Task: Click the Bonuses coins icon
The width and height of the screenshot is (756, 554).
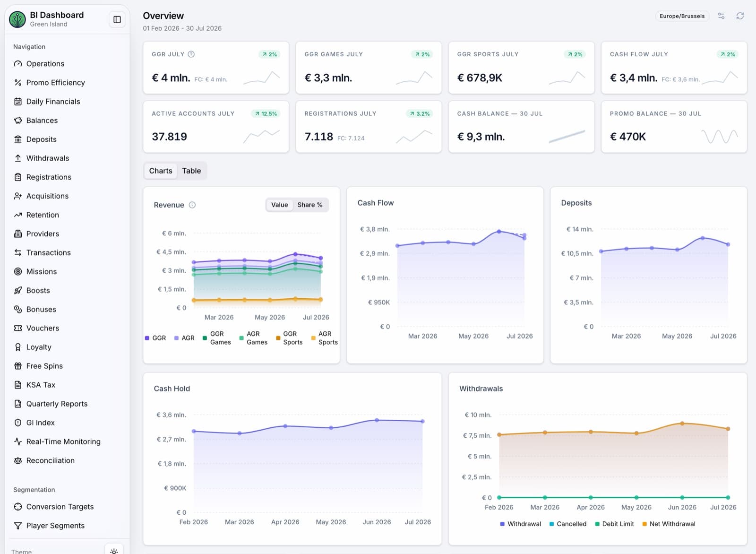Action: coord(18,310)
